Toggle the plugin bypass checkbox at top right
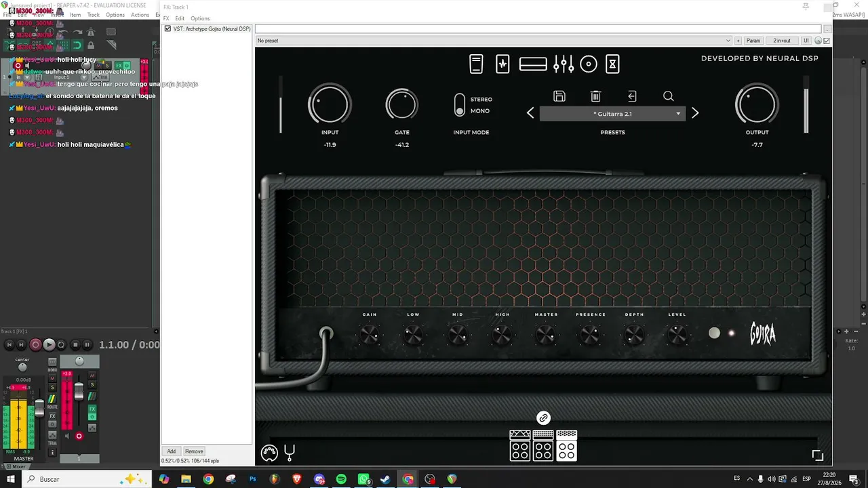Viewport: 868px width, 488px height. (x=827, y=41)
